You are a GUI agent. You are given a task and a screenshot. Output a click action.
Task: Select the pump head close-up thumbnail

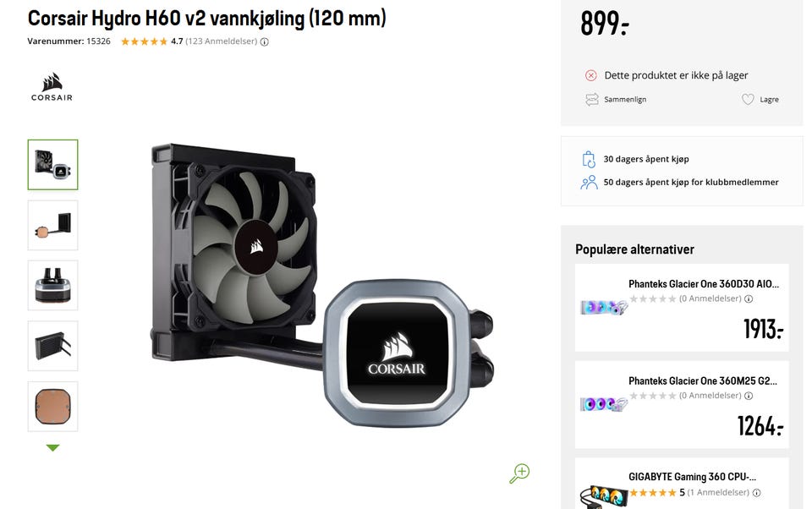[52, 285]
